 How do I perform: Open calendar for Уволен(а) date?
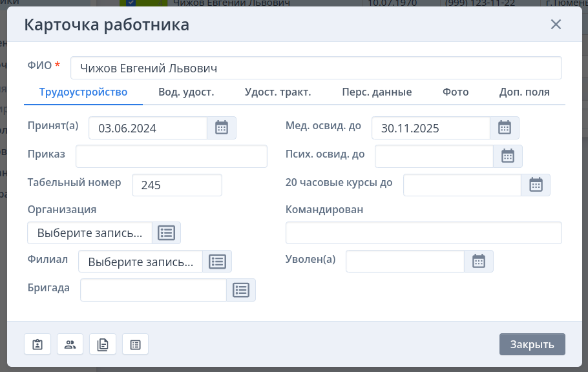[479, 261]
